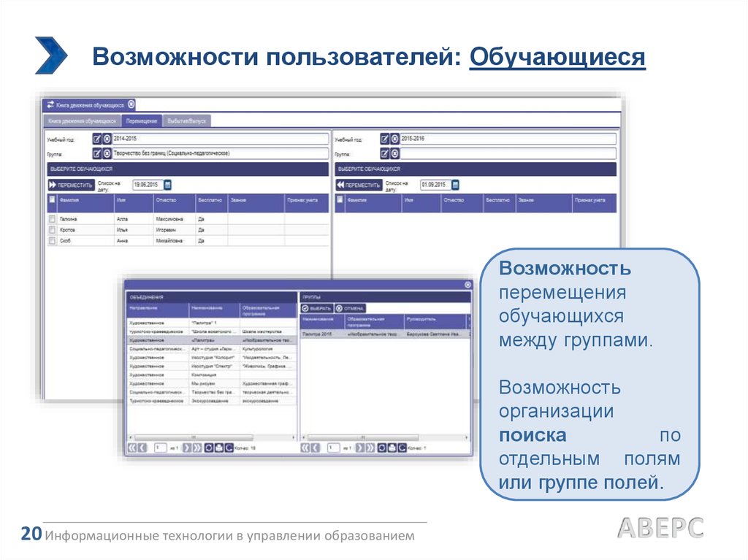Click the edit icon beside right Группа field
Image resolution: width=748 pixels, height=560 pixels.
(384, 153)
